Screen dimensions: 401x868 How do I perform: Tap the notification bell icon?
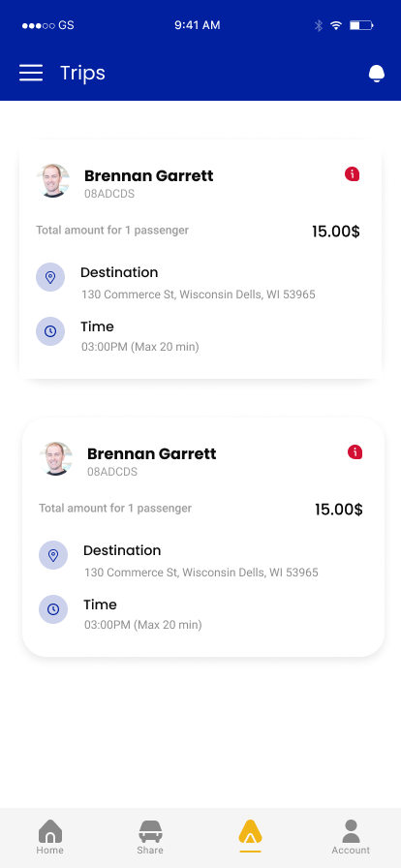pyautogui.click(x=377, y=74)
